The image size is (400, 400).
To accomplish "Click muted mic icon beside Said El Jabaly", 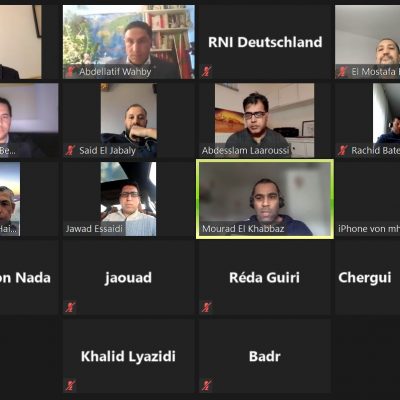I will tap(70, 150).
